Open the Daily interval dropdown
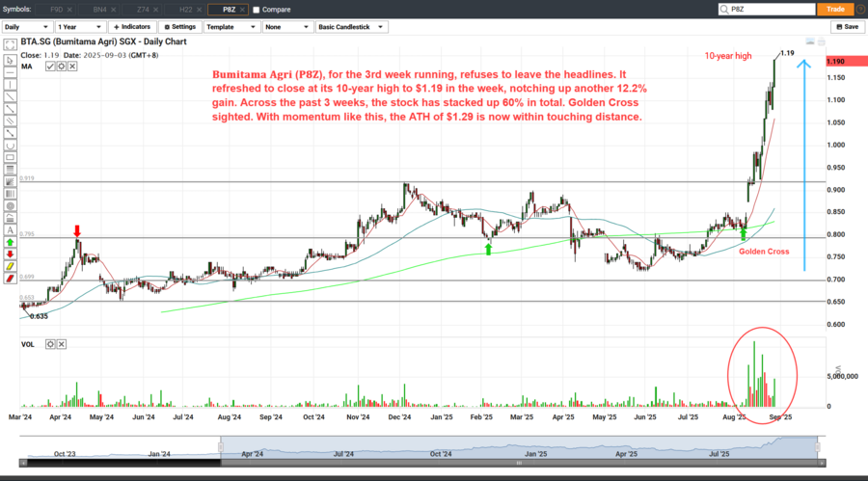 coord(27,27)
